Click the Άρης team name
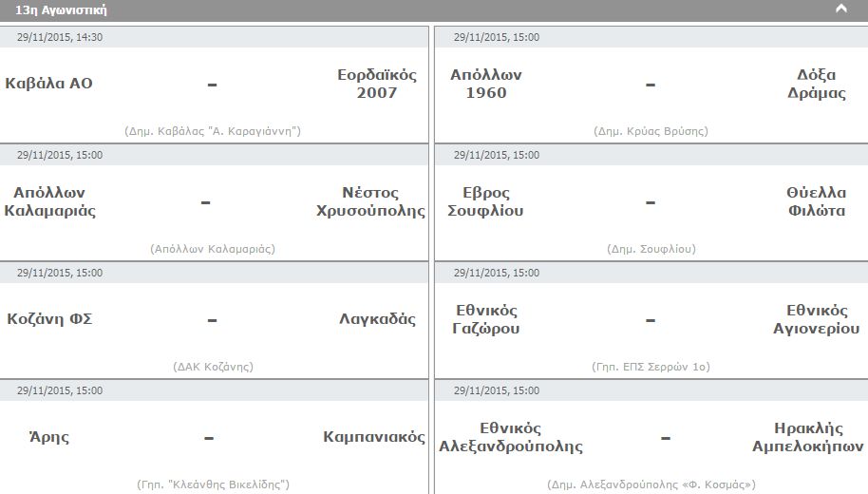The width and height of the screenshot is (868, 494). [49, 437]
